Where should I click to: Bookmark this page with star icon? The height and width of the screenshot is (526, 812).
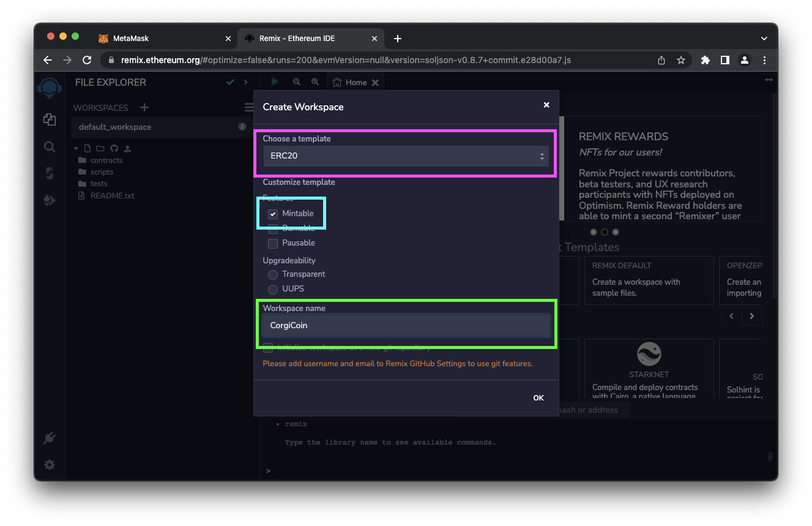click(680, 60)
